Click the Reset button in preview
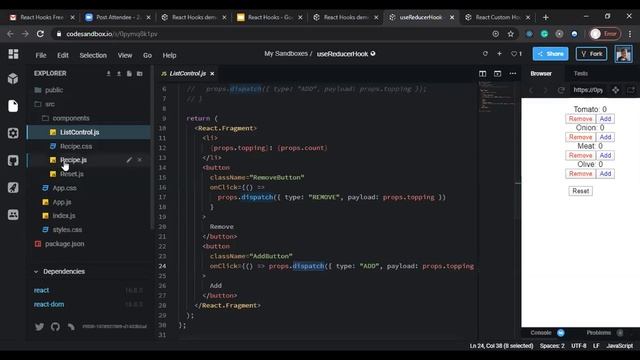Screen dimensions: 640x360 pyautogui.click(x=580, y=191)
